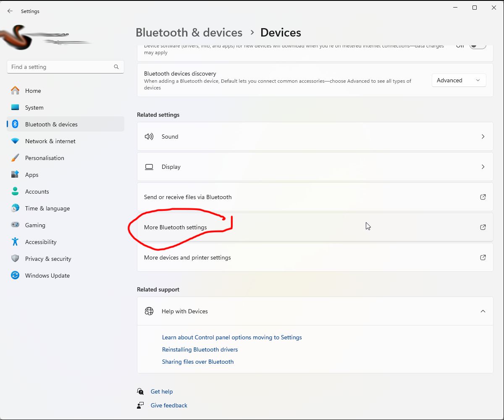Open the Bluetooth devices discovery Advanced dropdown
This screenshot has height=420, width=504.
click(459, 80)
